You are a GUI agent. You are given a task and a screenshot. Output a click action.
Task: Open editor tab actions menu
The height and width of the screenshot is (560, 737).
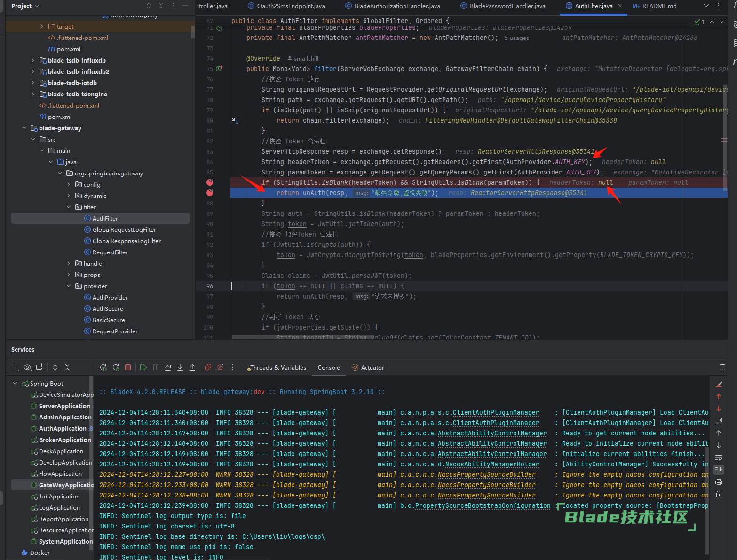pos(719,6)
